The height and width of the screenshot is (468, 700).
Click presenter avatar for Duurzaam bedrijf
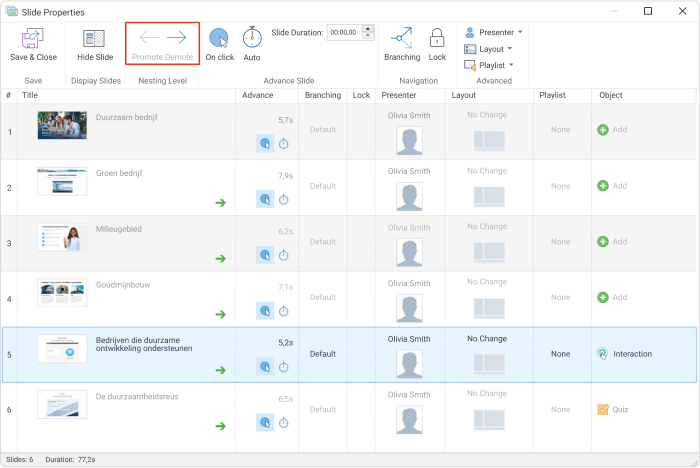coord(409,141)
